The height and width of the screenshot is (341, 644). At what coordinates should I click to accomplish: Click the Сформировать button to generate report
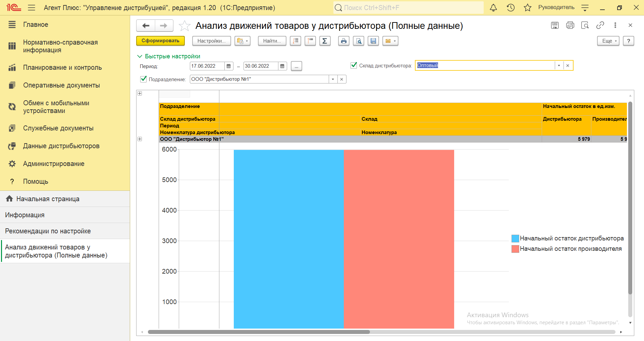160,41
